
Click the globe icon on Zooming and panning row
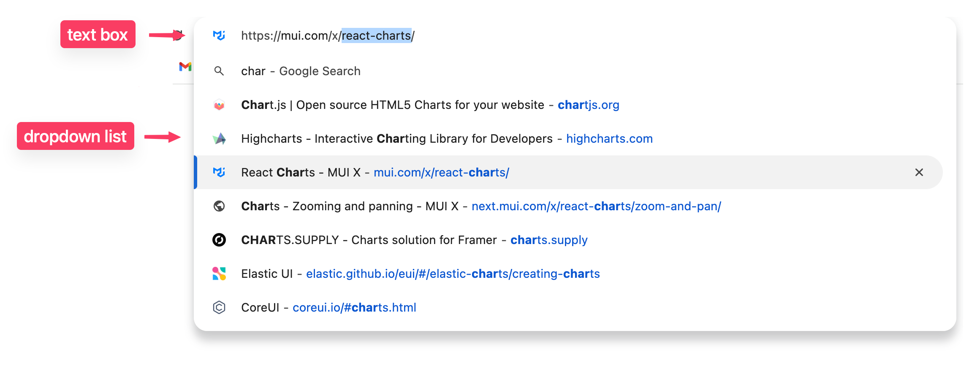point(219,206)
